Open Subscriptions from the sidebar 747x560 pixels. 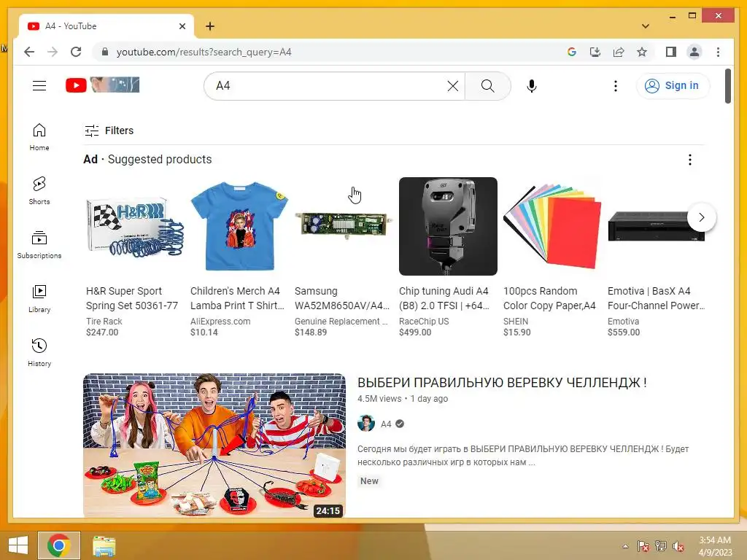(x=39, y=245)
